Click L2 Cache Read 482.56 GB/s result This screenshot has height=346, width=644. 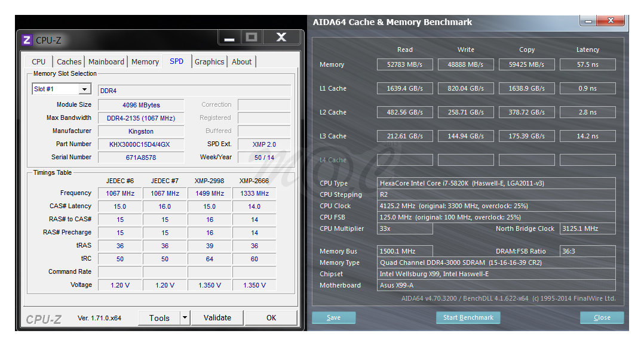404,112
